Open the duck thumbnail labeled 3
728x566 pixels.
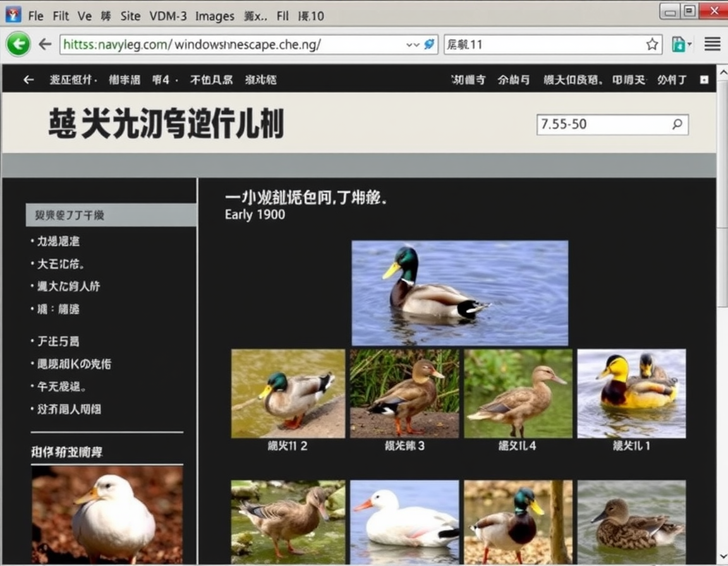click(404, 394)
